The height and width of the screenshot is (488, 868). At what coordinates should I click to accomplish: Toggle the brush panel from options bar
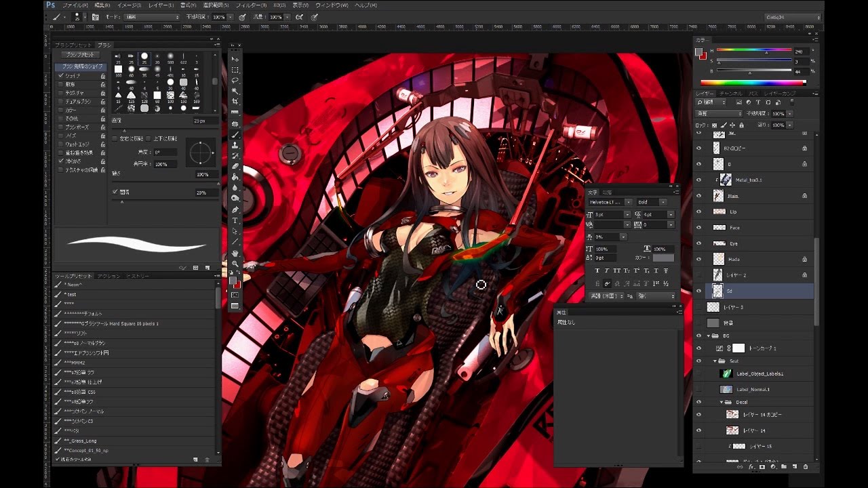coord(95,17)
